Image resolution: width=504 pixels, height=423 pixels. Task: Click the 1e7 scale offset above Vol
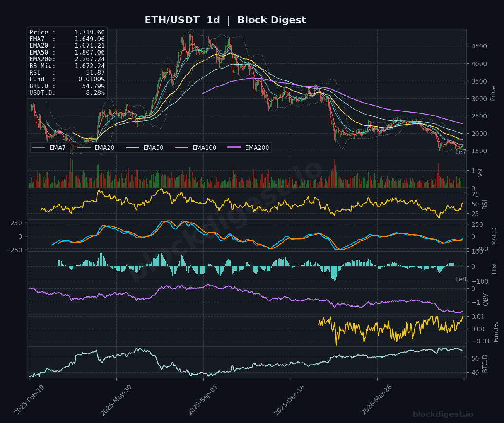tap(460, 152)
